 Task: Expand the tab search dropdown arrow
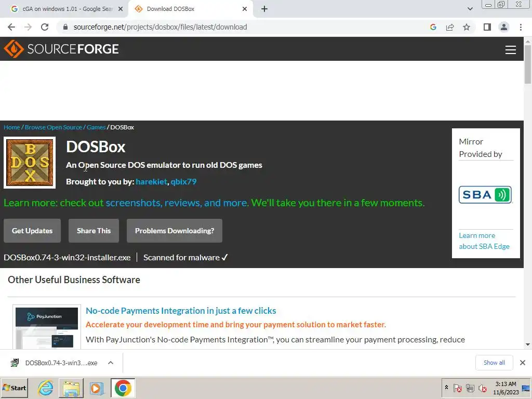tap(470, 9)
